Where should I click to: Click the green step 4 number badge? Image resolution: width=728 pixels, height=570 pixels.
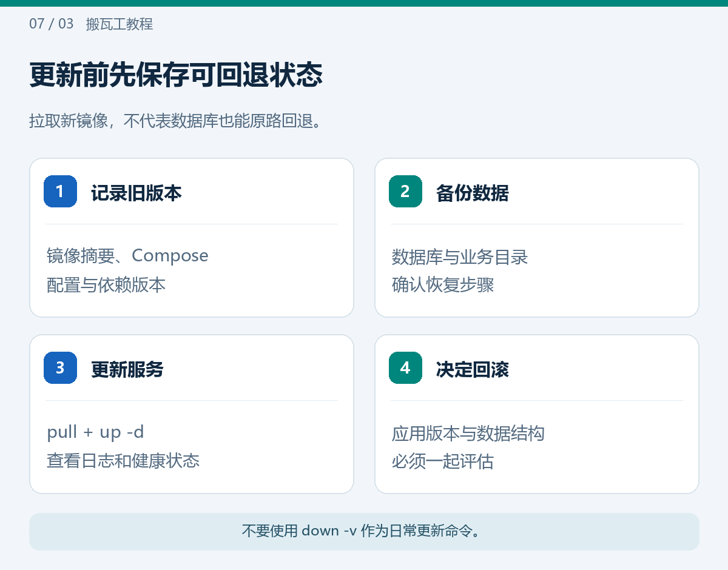pyautogui.click(x=405, y=367)
